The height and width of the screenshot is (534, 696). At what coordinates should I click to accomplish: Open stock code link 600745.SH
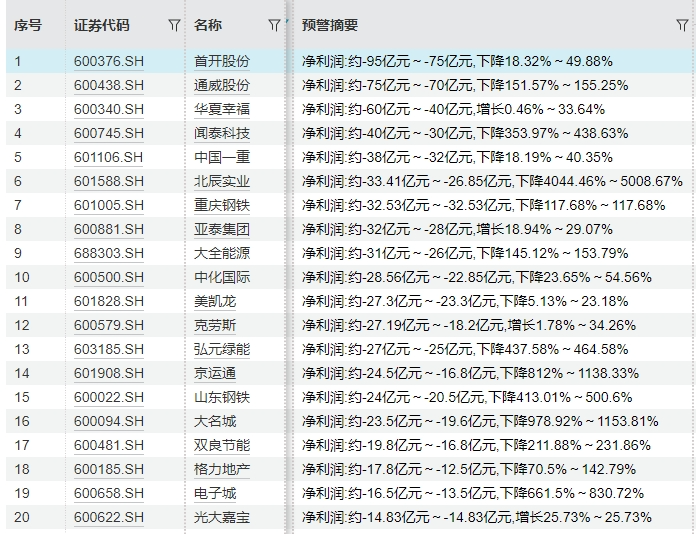tap(108, 133)
